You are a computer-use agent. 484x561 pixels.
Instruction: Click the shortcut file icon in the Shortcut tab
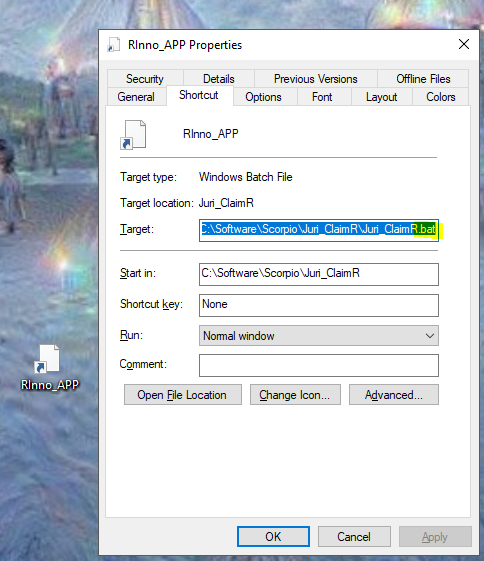click(x=133, y=135)
